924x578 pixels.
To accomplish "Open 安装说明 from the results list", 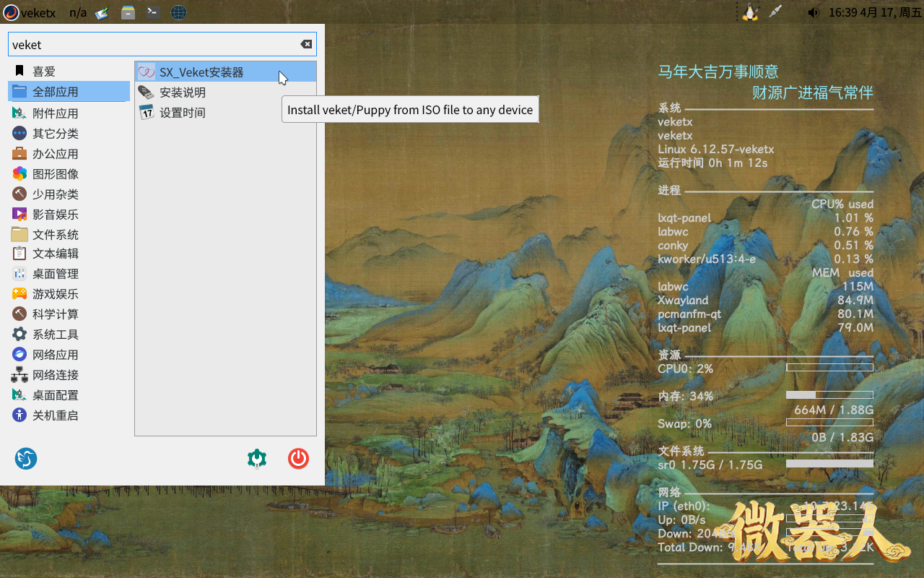I will tap(183, 92).
